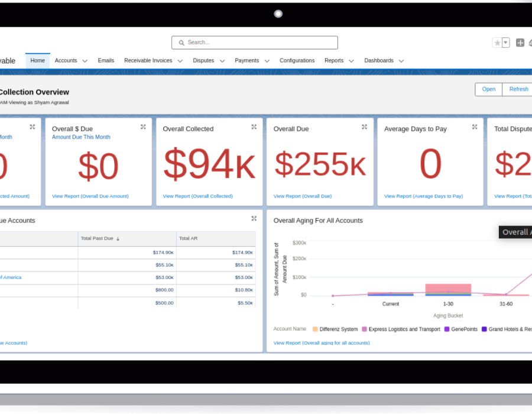Viewport: 532px width, 414px height.
Task: Expand the Receivable Invoices chevron menu
Action: click(180, 61)
